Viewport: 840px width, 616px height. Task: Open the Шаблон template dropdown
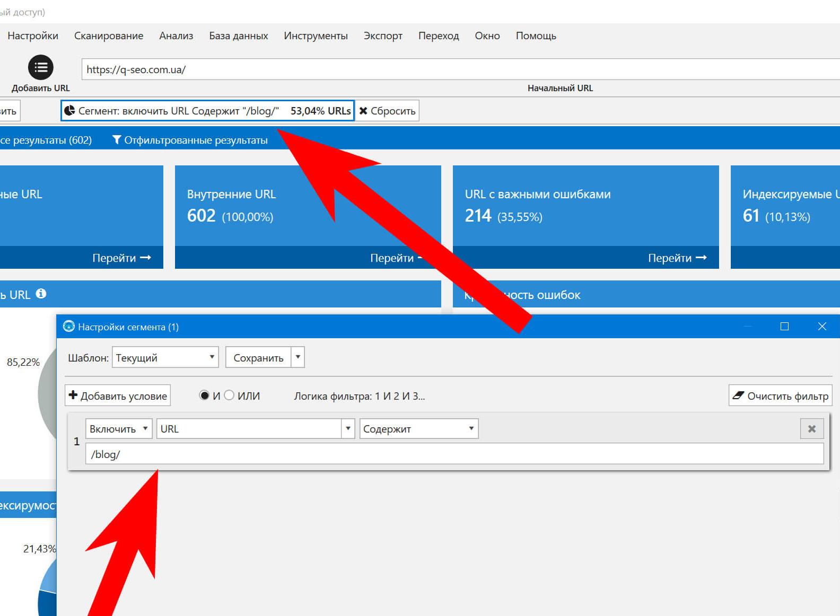[165, 358]
